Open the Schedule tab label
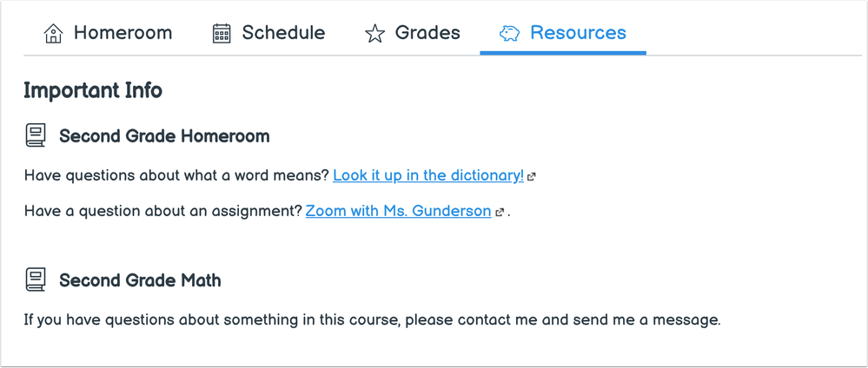This screenshot has height=368, width=868. pyautogui.click(x=283, y=33)
